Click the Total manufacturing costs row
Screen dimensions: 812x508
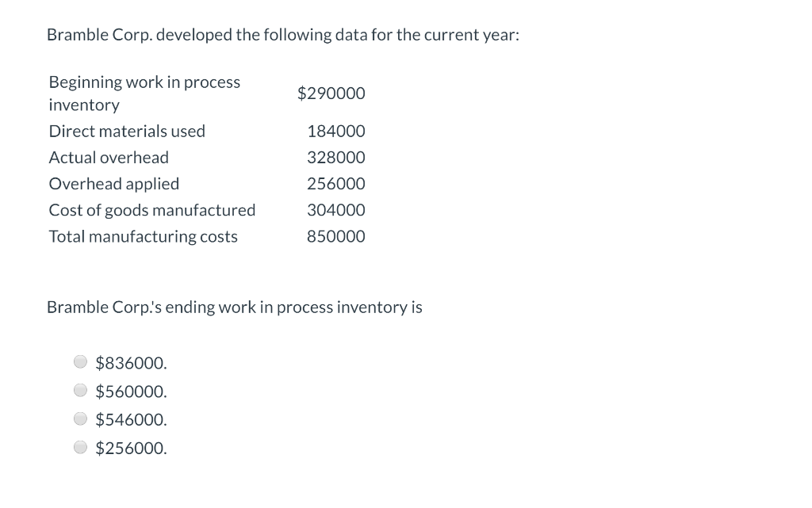pos(143,236)
